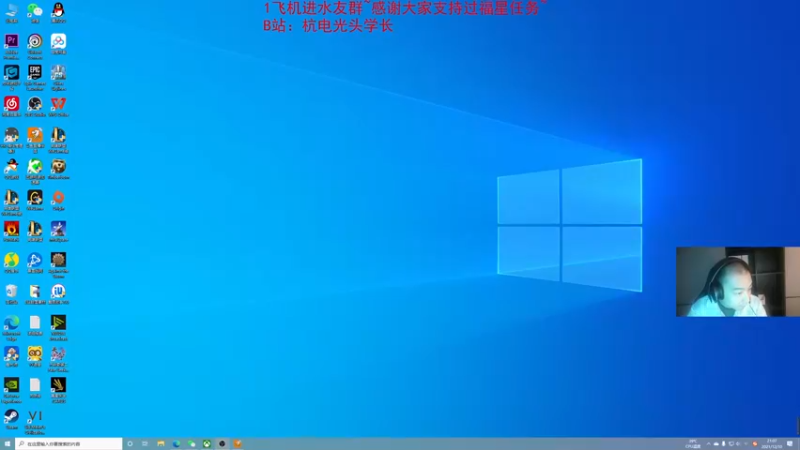
Task: Open the Windows Start menu
Action: click(7, 444)
